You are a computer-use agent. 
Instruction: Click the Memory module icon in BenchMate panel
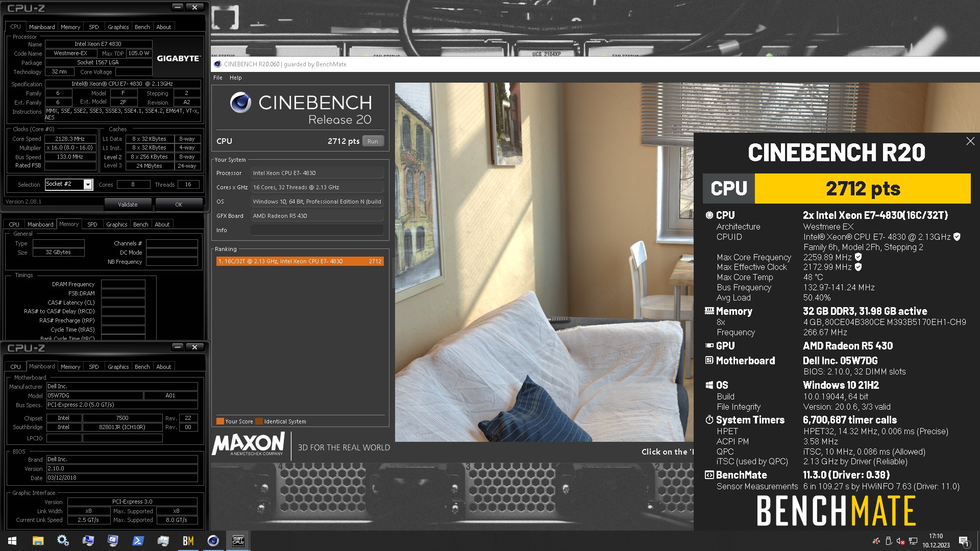point(709,311)
